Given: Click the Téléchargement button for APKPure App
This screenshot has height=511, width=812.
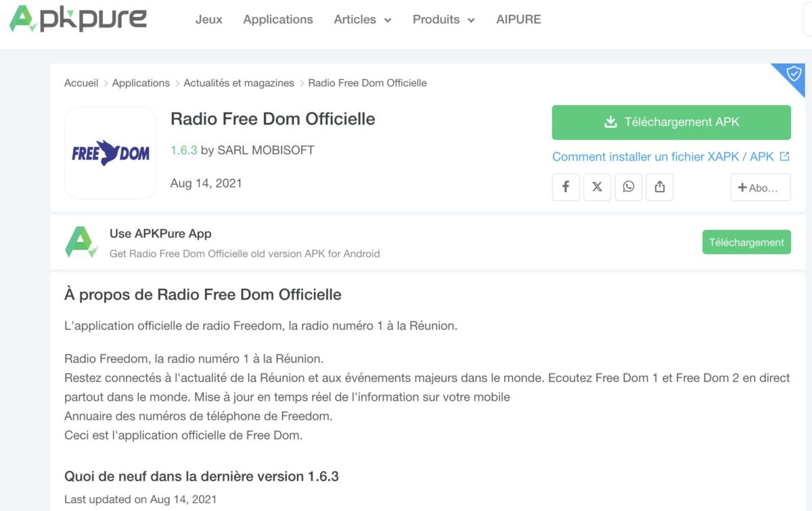Looking at the screenshot, I should click(746, 242).
